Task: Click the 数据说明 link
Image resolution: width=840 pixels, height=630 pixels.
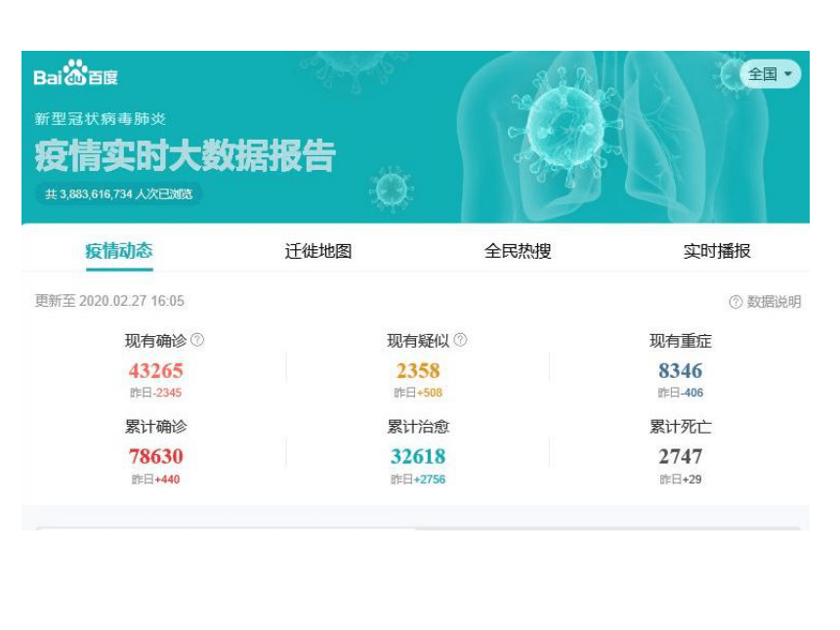Action: click(774, 302)
